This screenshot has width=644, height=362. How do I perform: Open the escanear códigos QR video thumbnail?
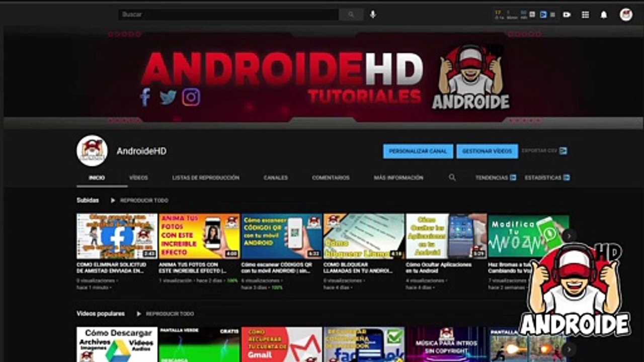282,236
